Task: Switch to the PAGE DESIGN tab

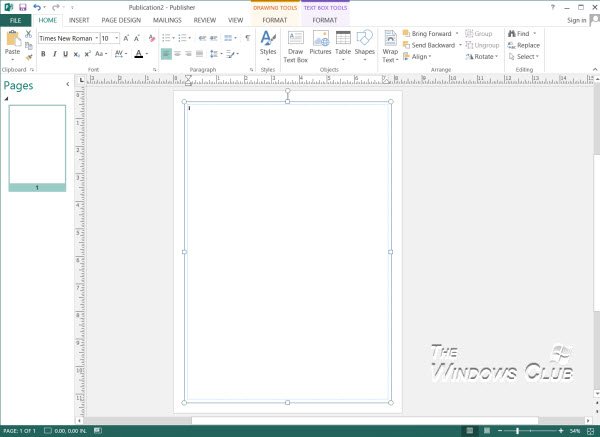Action: click(120, 19)
